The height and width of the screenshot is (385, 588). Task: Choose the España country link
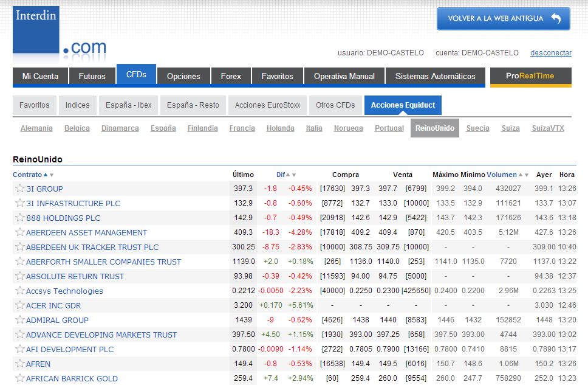(x=163, y=128)
